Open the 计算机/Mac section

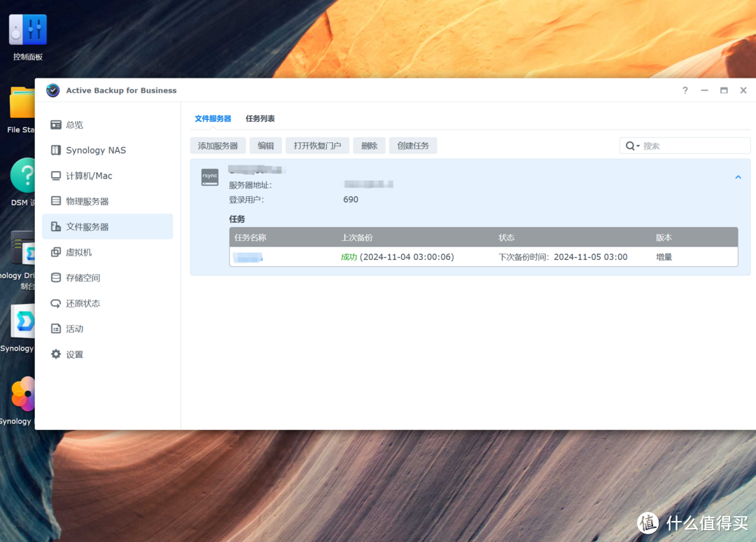pyautogui.click(x=89, y=176)
